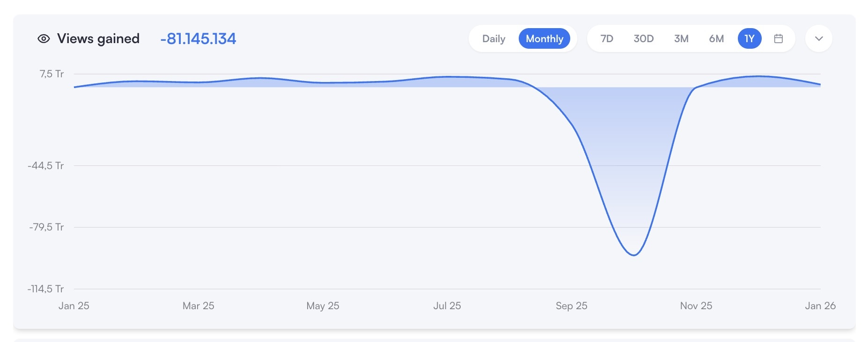Click the Views gained title
The image size is (868, 342).
(98, 39)
